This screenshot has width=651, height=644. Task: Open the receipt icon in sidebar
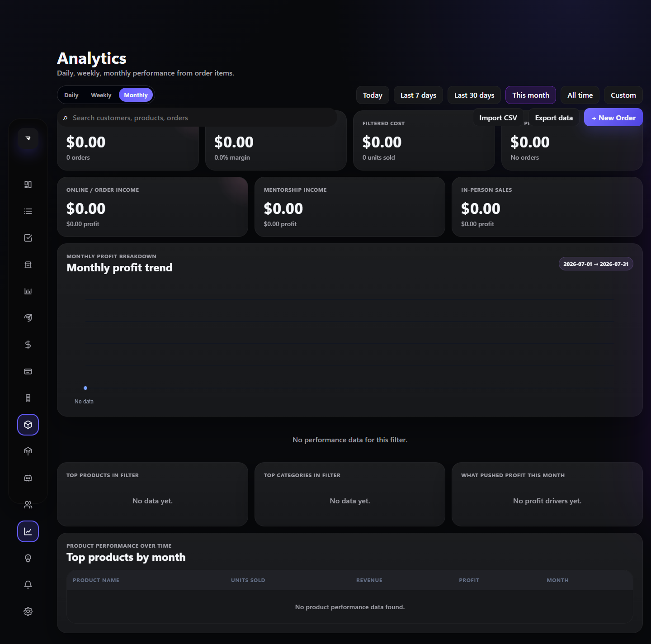tap(28, 398)
